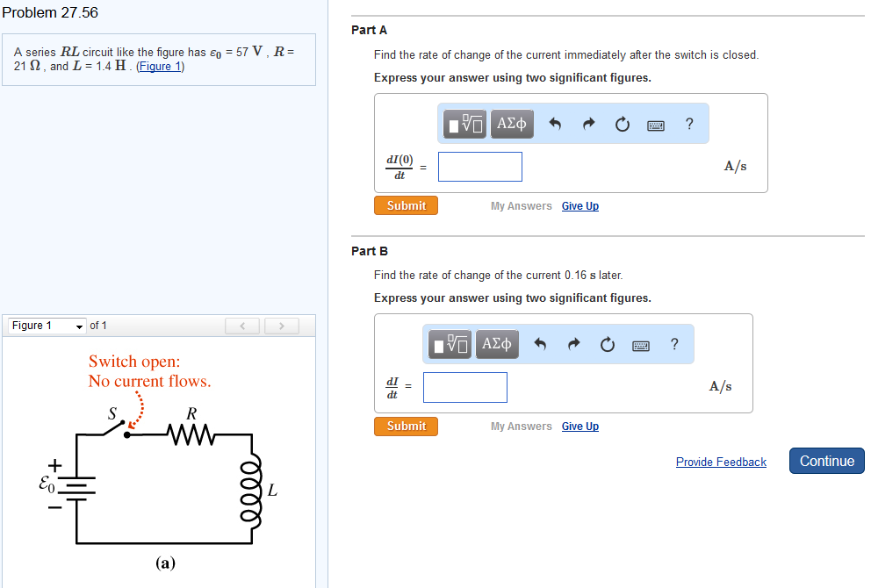Image resolution: width=871 pixels, height=588 pixels.
Task: Open Greek symbols palette in Part A
Action: click(x=512, y=124)
